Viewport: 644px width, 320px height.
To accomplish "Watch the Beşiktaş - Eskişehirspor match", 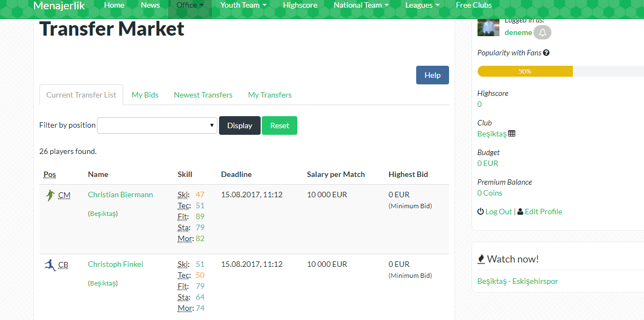I will tap(517, 282).
